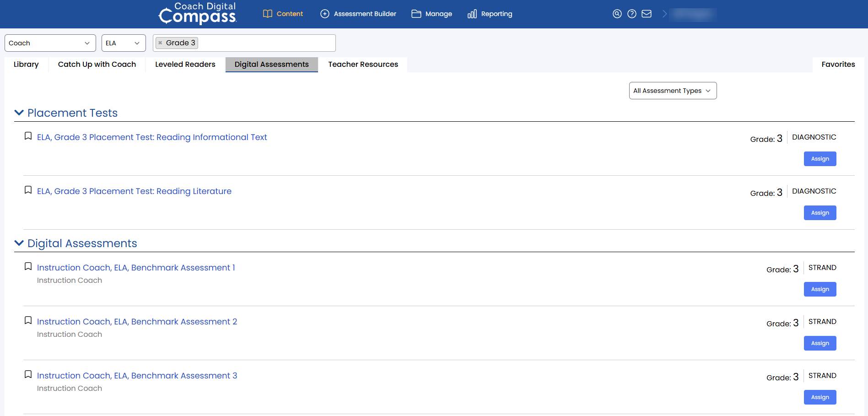Open the ELA subject dropdown
The image size is (868, 416).
[x=124, y=43]
